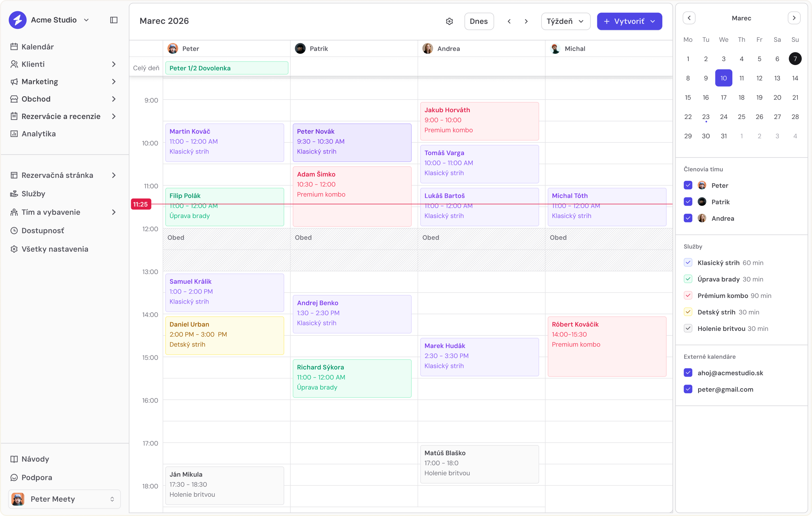Open Podpora chat icon item
Image resolution: width=812 pixels, height=516 pixels.
[37, 478]
